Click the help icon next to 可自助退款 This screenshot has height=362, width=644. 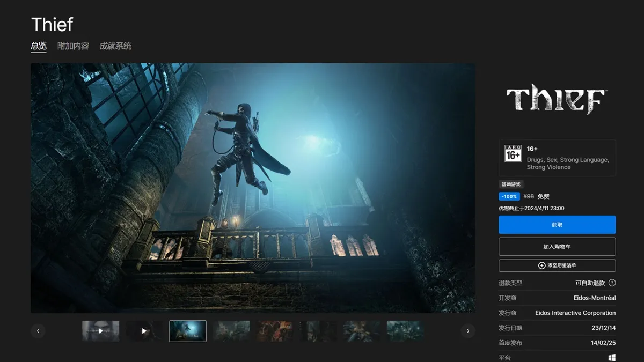[612, 283]
